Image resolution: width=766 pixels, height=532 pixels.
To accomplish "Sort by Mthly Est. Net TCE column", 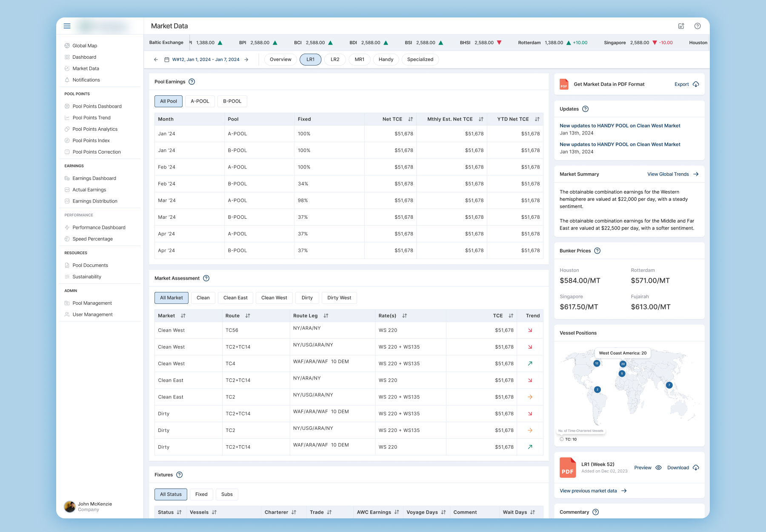I will (x=481, y=119).
